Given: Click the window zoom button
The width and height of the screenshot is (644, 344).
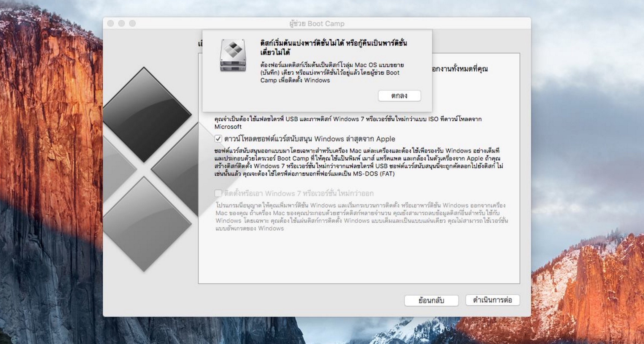Looking at the screenshot, I should tap(132, 23).
